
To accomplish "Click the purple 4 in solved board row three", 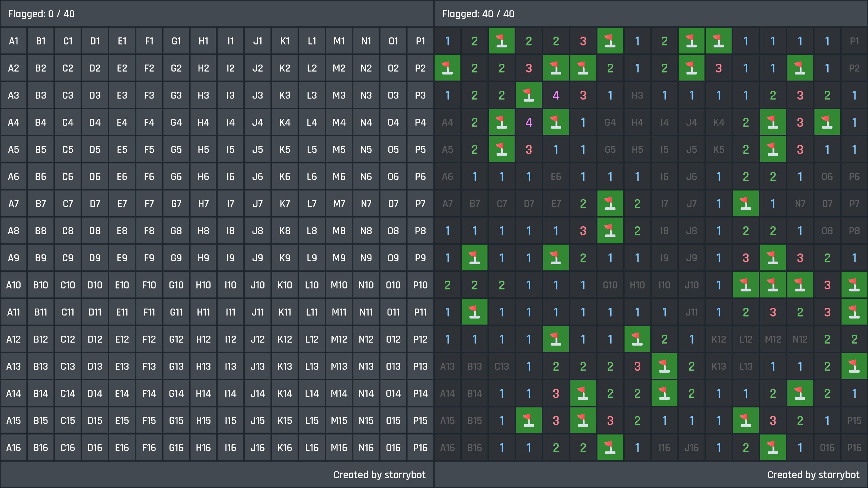I will click(556, 95).
